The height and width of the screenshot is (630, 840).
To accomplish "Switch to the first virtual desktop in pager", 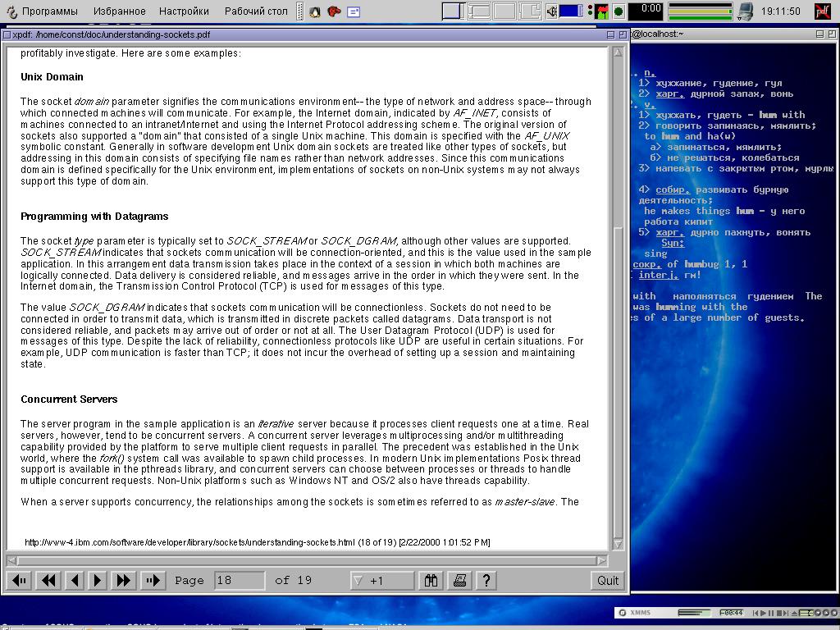I will click(453, 11).
